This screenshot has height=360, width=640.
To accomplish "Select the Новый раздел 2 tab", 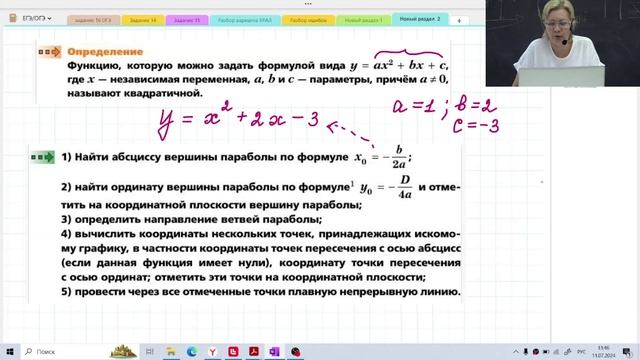I will coord(420,19).
